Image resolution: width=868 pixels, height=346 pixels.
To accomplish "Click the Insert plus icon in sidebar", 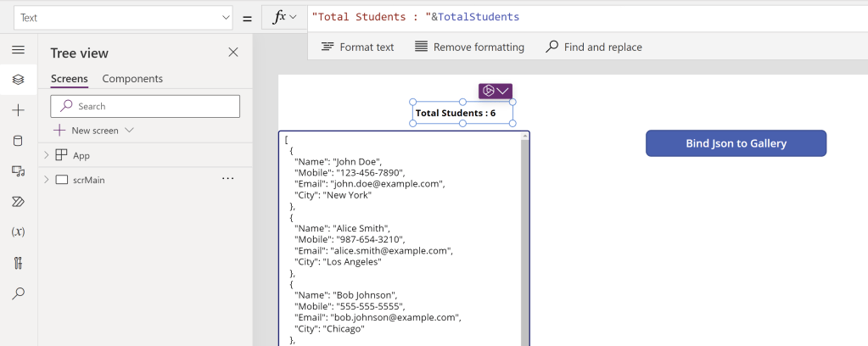I will pyautogui.click(x=18, y=110).
